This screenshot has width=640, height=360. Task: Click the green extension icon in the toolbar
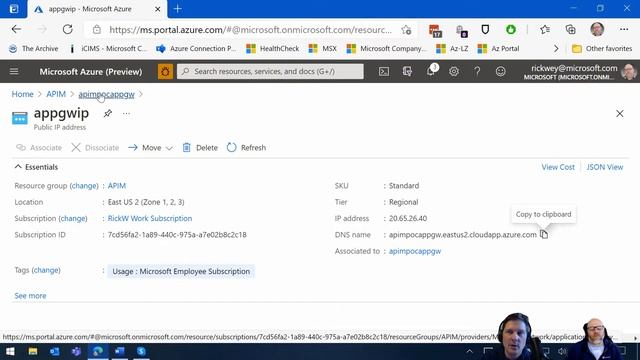click(x=511, y=29)
